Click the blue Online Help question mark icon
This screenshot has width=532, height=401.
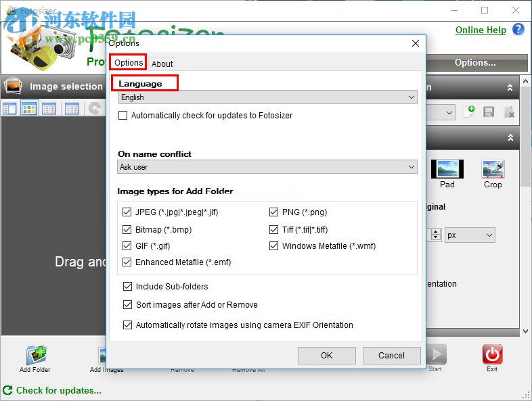[x=518, y=29]
